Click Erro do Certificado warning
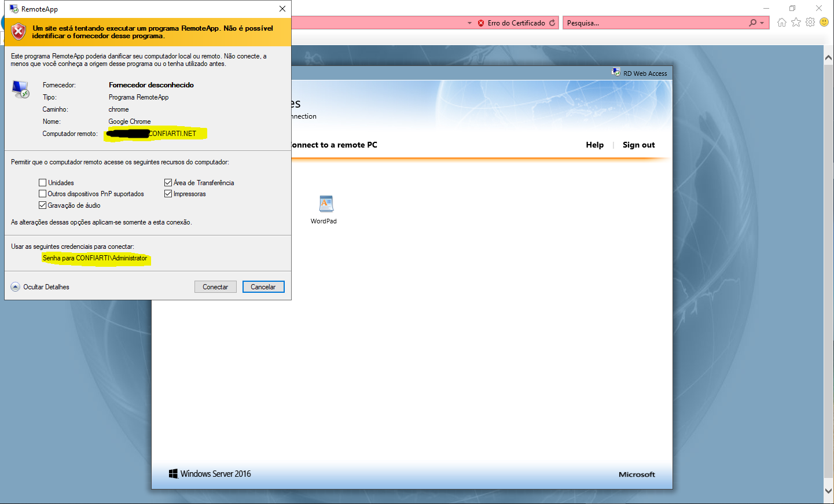Image resolution: width=834 pixels, height=504 pixels. point(516,23)
